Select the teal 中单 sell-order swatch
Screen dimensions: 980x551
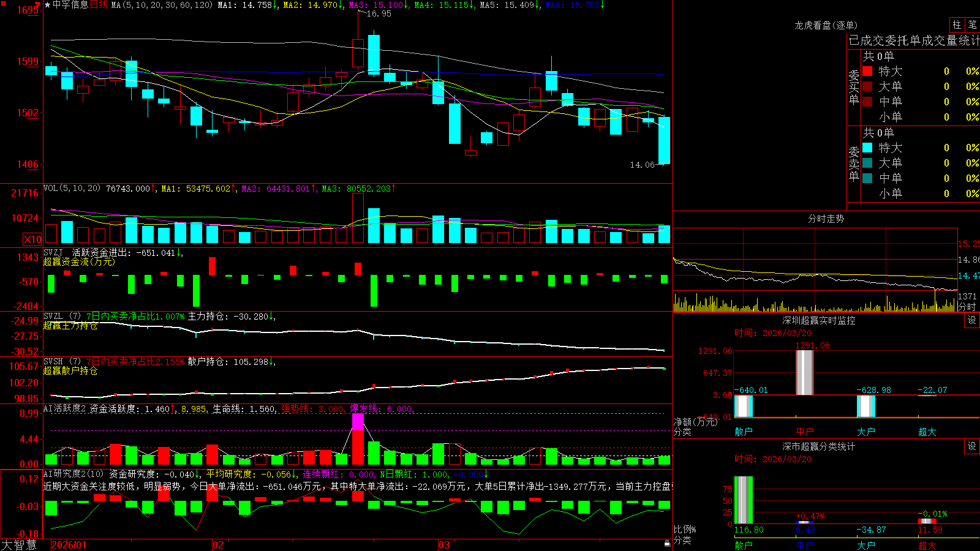[x=867, y=178]
